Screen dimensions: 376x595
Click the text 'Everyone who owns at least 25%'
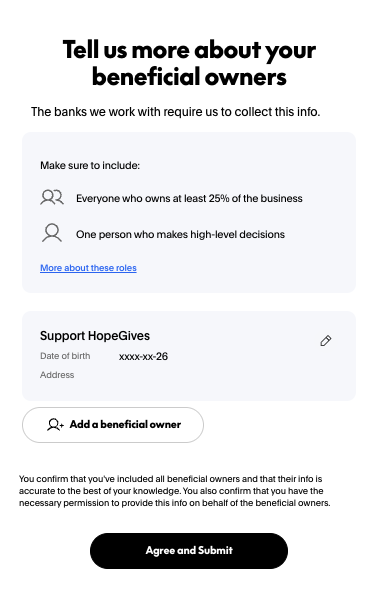point(160,198)
